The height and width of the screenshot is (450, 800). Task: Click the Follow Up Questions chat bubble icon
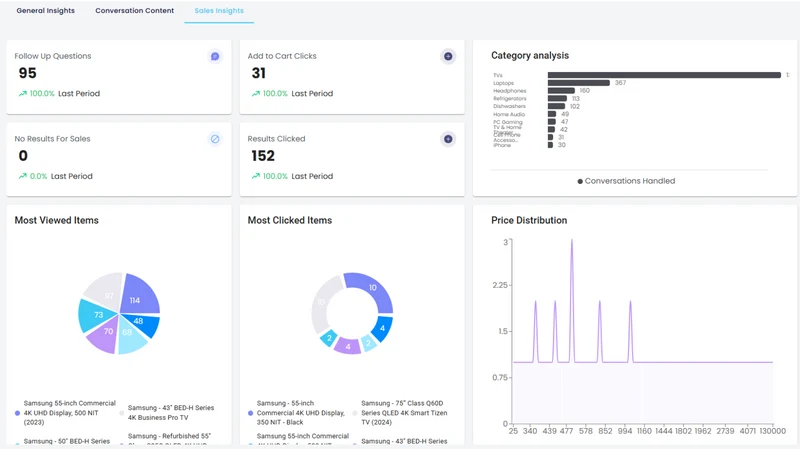click(x=215, y=56)
